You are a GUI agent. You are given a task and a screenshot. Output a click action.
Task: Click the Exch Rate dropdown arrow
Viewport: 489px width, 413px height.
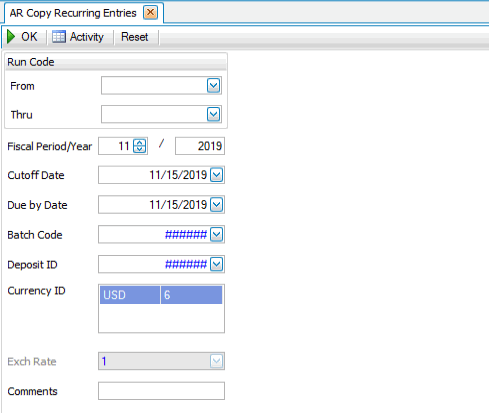[x=217, y=361]
